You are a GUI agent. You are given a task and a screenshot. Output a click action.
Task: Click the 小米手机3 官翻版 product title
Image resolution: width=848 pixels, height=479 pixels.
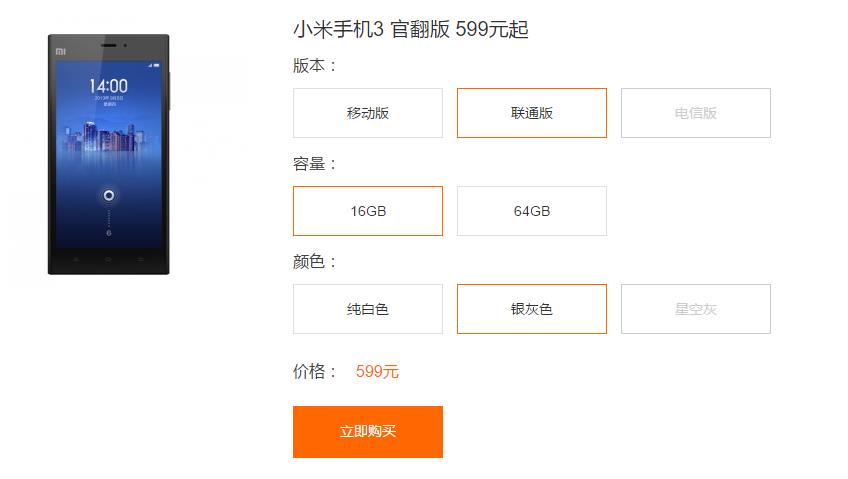click(x=410, y=30)
